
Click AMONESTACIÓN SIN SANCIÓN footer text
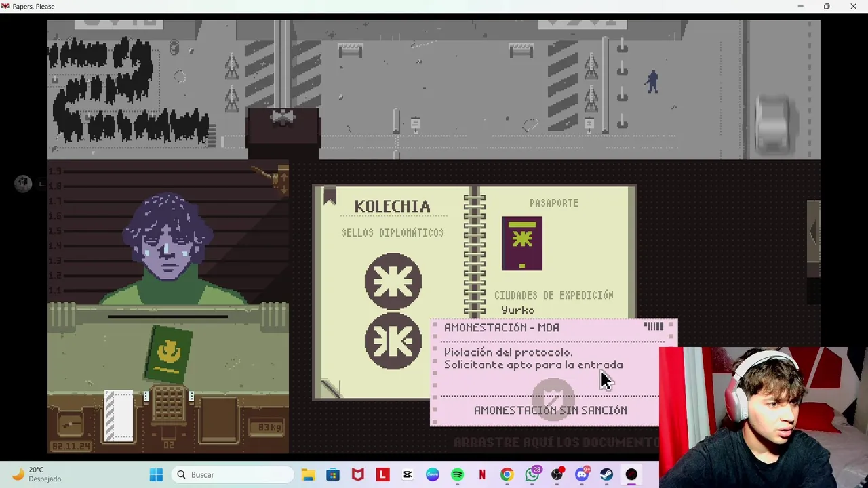(551, 411)
